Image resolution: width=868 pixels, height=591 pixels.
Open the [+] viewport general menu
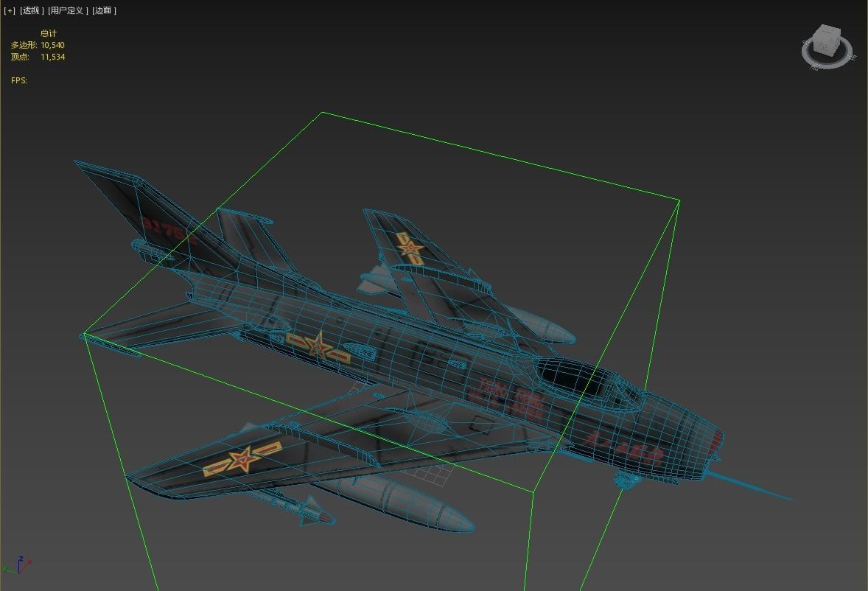pyautogui.click(x=10, y=10)
